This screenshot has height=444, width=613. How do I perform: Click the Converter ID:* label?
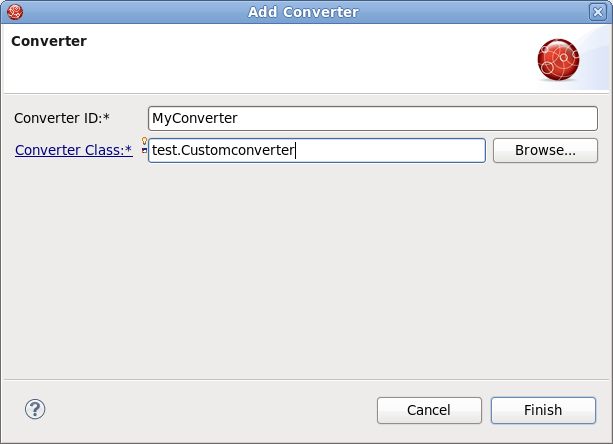62,118
